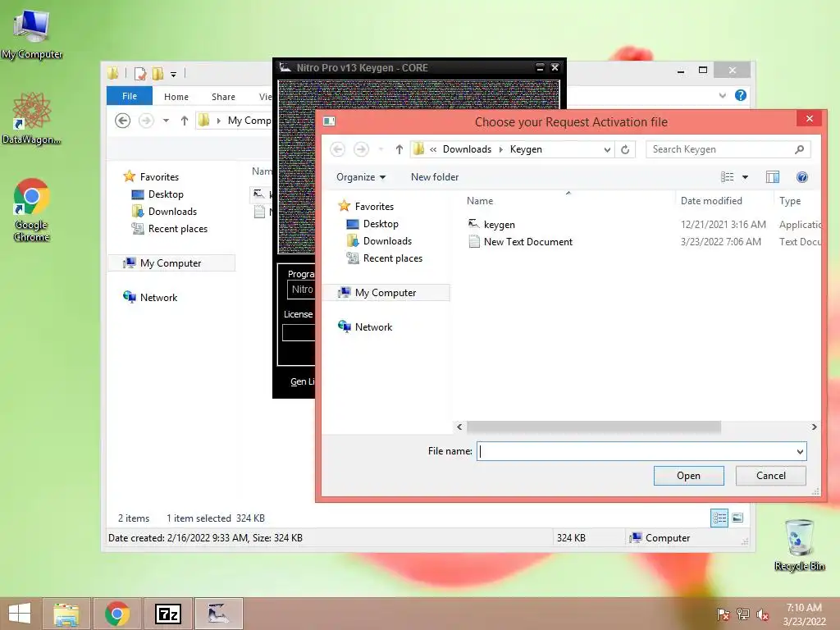
Task: Launch Google Chrome from the desktop
Action: [31, 209]
